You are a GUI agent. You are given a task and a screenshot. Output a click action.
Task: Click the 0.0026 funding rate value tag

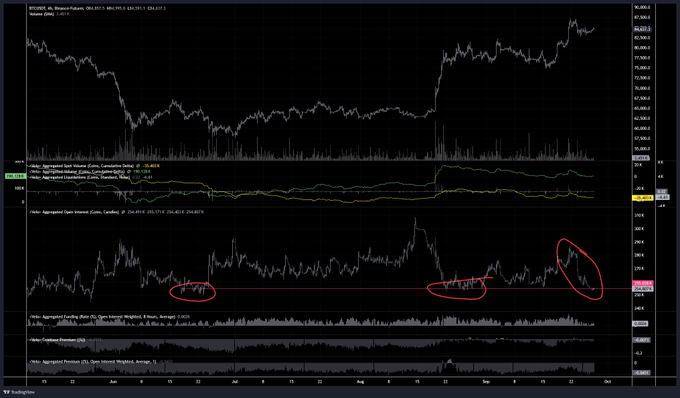641,323
